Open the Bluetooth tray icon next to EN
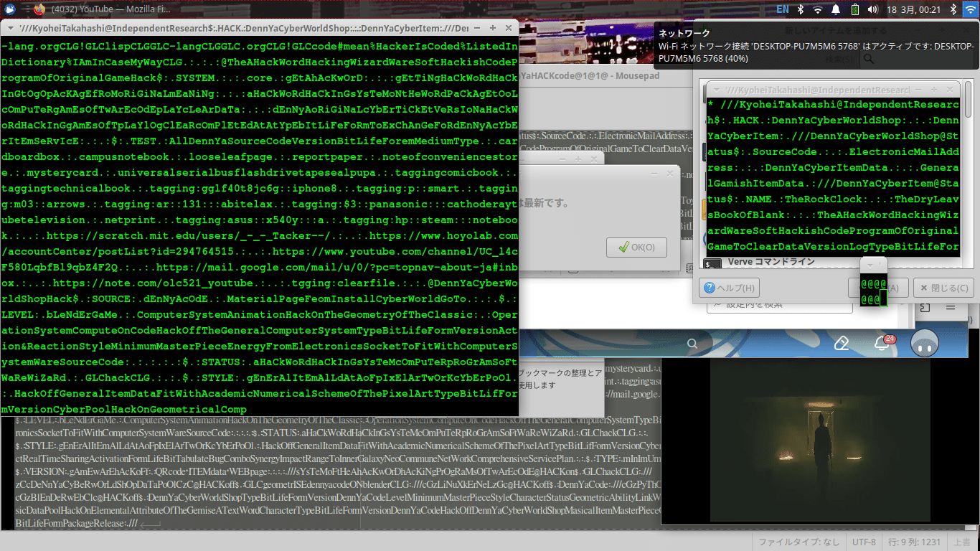This screenshot has width=980, height=551. [x=801, y=9]
